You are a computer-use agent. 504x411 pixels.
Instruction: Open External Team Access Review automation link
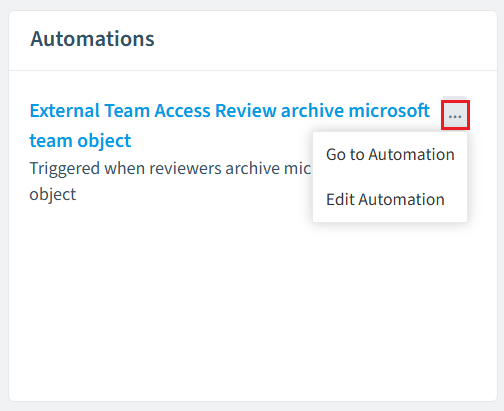pyautogui.click(x=230, y=125)
